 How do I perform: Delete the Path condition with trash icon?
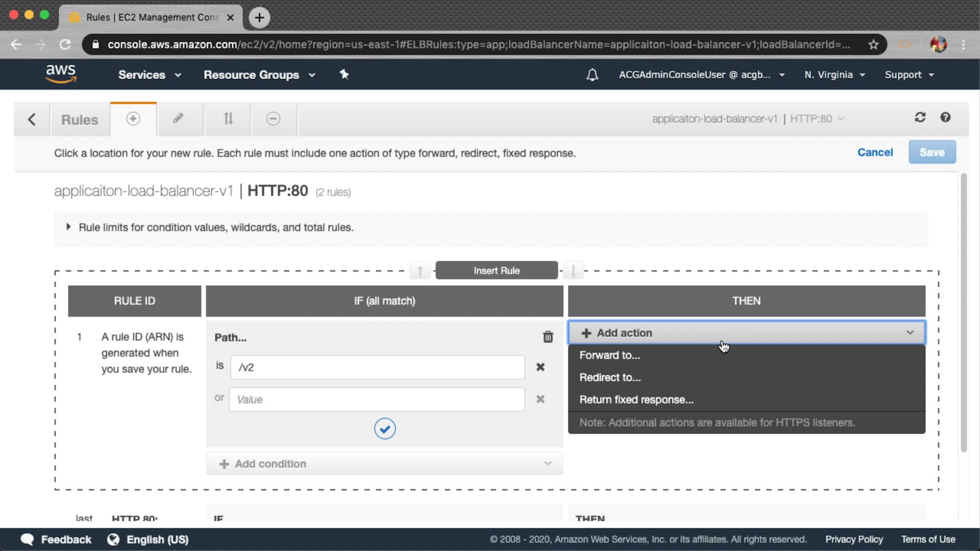pyautogui.click(x=548, y=337)
